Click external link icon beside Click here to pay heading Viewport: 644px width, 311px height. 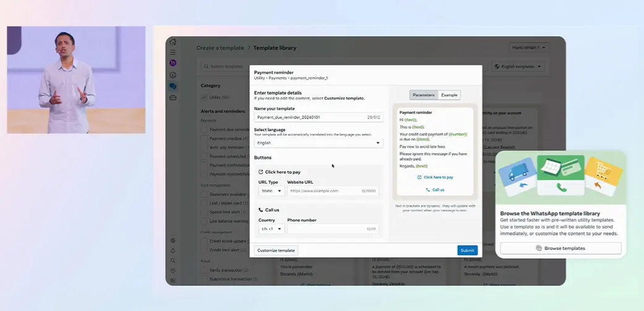point(261,173)
